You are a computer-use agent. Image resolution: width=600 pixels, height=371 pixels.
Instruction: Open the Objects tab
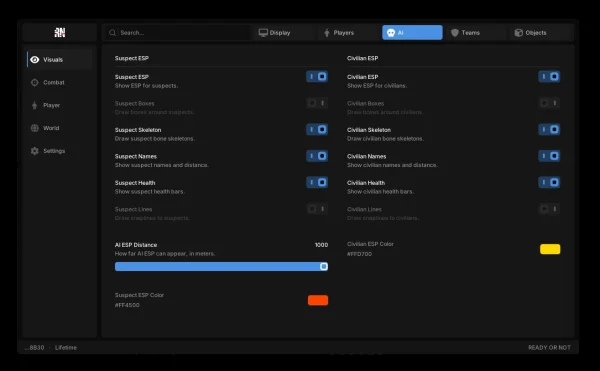540,33
